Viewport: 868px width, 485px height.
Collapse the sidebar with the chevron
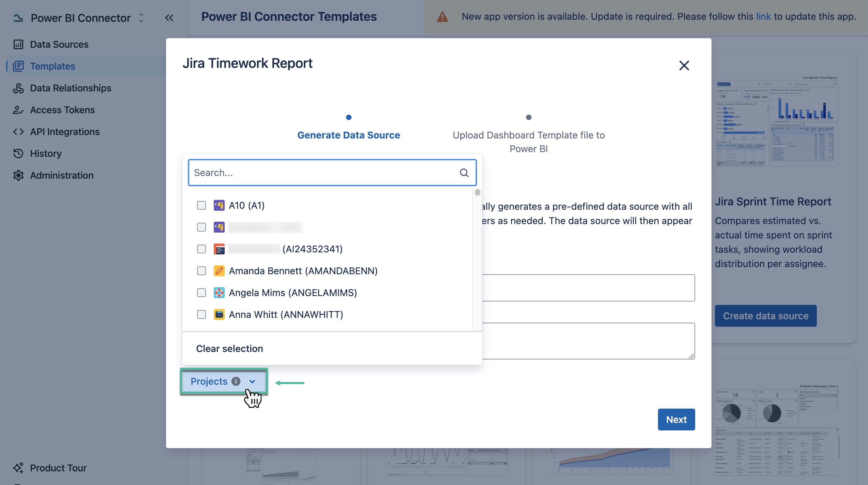(x=169, y=17)
